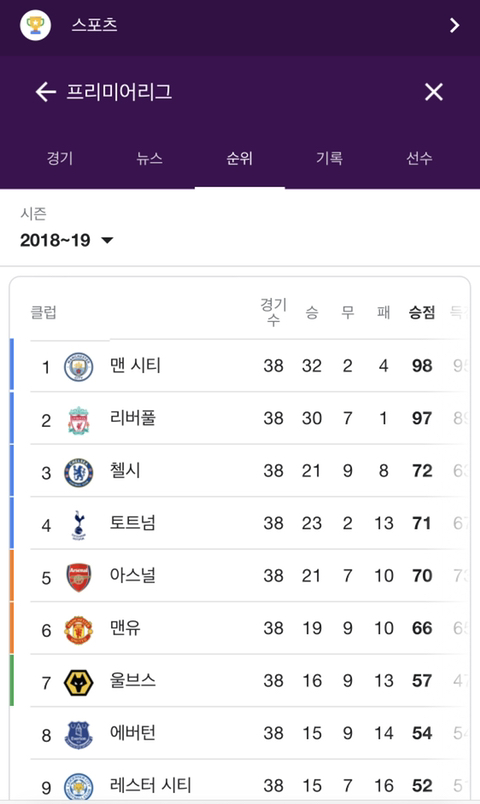Image resolution: width=480 pixels, height=804 pixels.
Task: Click the trophy Sports icon
Action: pos(35,25)
